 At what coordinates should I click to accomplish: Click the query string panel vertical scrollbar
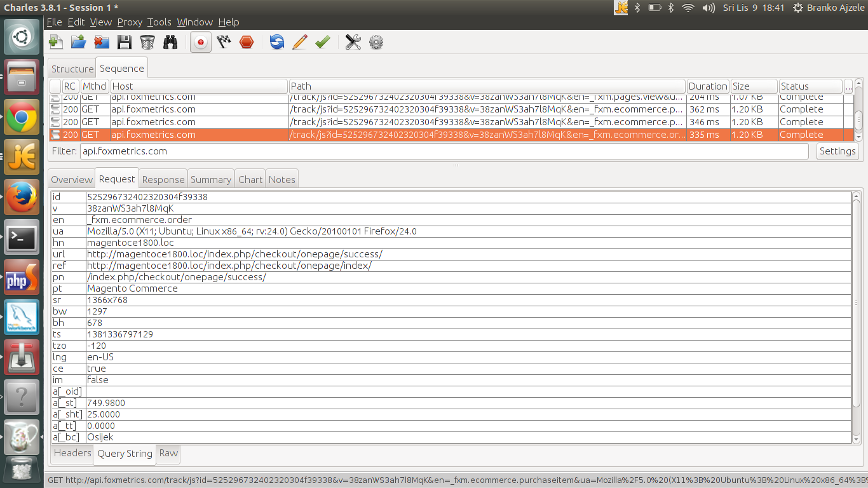(856, 304)
